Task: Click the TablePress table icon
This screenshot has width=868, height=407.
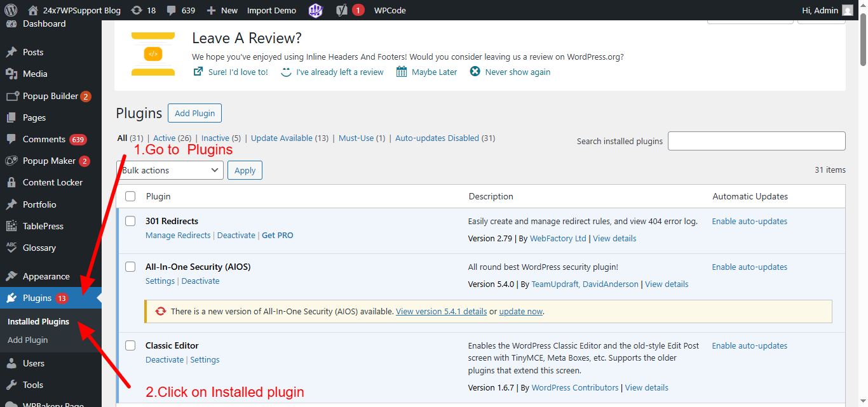Action: click(11, 226)
